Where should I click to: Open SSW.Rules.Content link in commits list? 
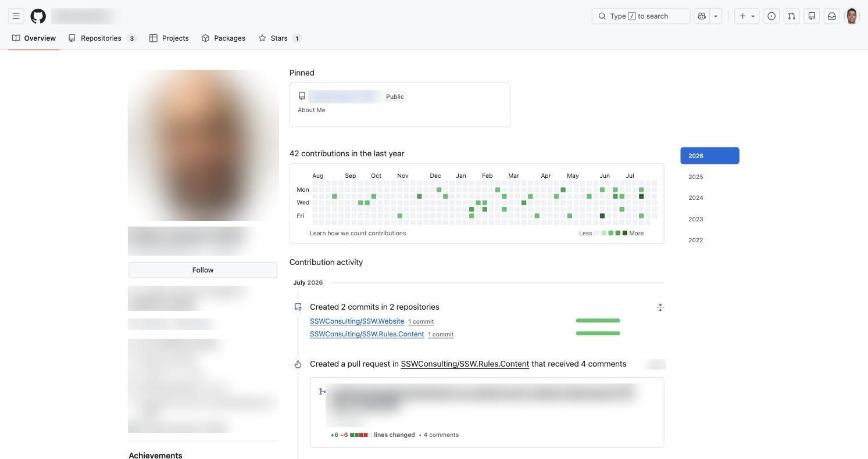[367, 334]
